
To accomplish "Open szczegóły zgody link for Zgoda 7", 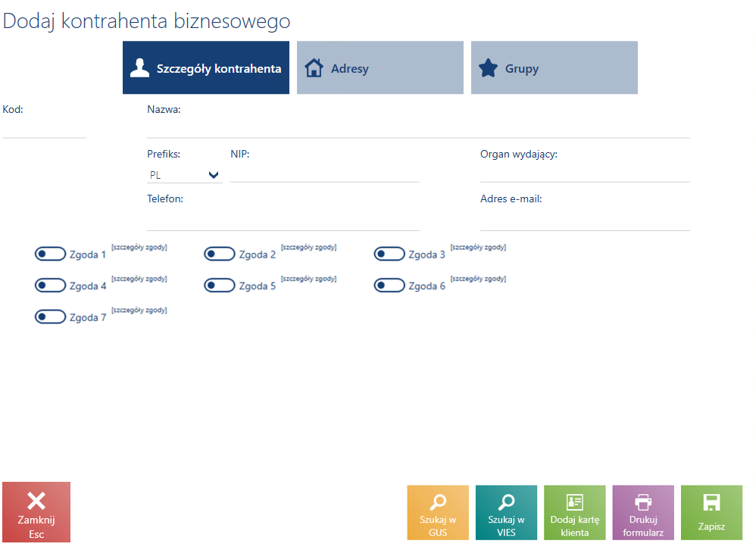I will (139, 310).
